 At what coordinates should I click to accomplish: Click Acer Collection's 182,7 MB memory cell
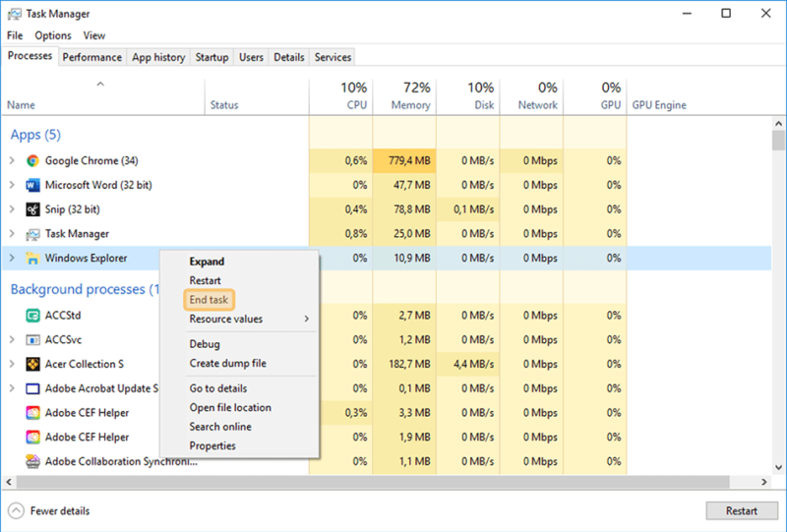click(x=404, y=365)
